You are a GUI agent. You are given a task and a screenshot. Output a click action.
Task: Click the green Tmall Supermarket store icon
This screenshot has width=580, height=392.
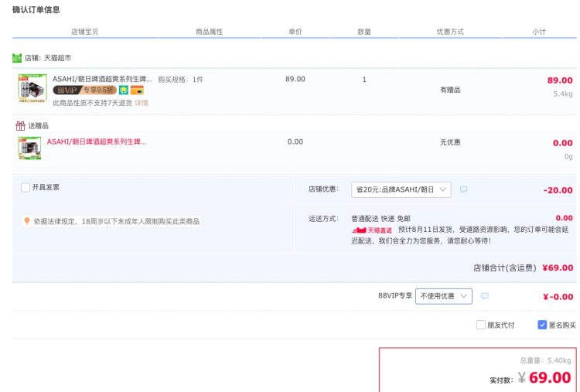(x=17, y=58)
